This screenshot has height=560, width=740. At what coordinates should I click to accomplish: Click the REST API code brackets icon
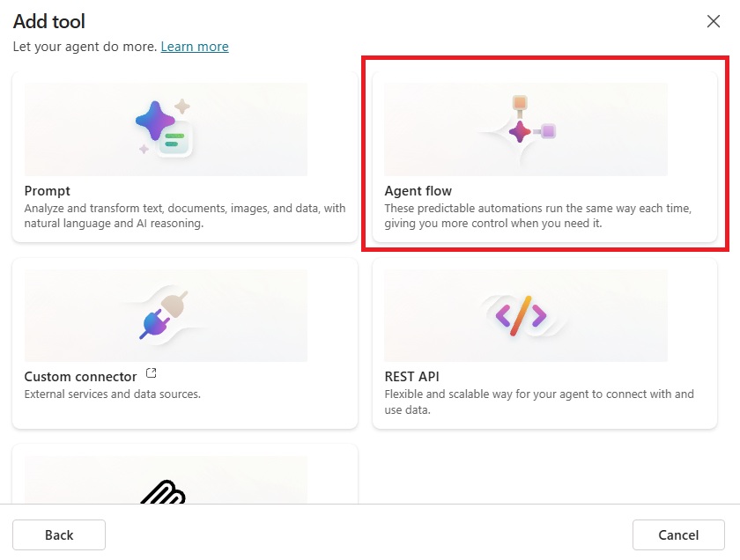point(521,314)
